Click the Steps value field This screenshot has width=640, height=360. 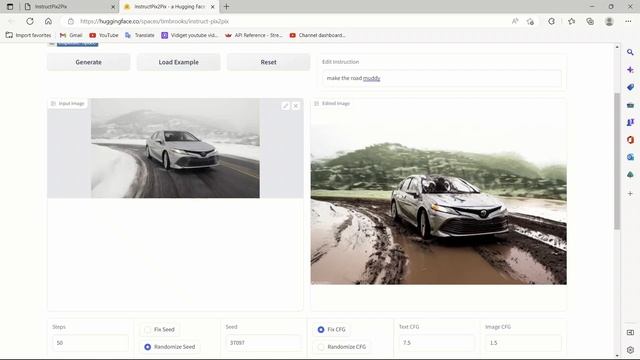coord(90,343)
